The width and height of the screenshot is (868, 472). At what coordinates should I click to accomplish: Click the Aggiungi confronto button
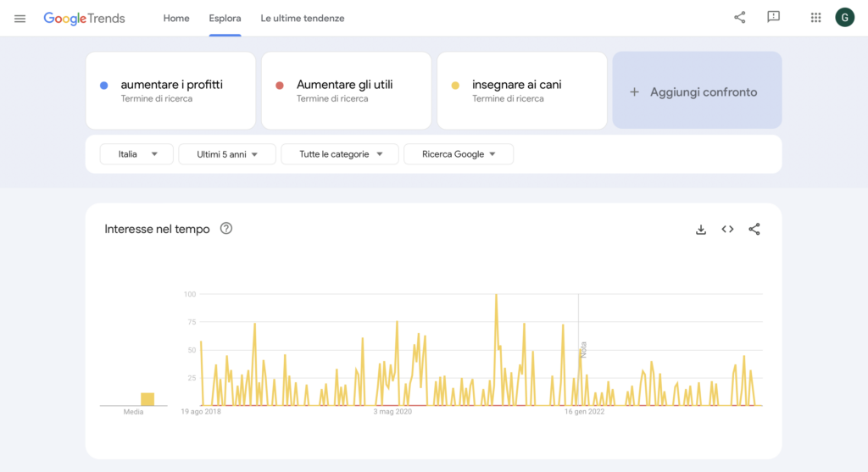click(697, 92)
